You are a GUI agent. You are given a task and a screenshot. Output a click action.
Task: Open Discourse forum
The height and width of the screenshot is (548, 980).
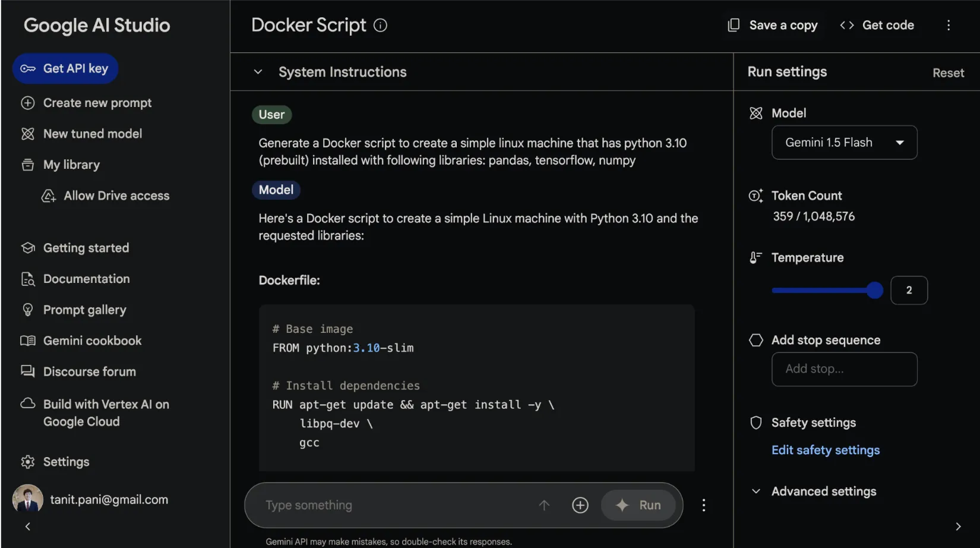[90, 371]
